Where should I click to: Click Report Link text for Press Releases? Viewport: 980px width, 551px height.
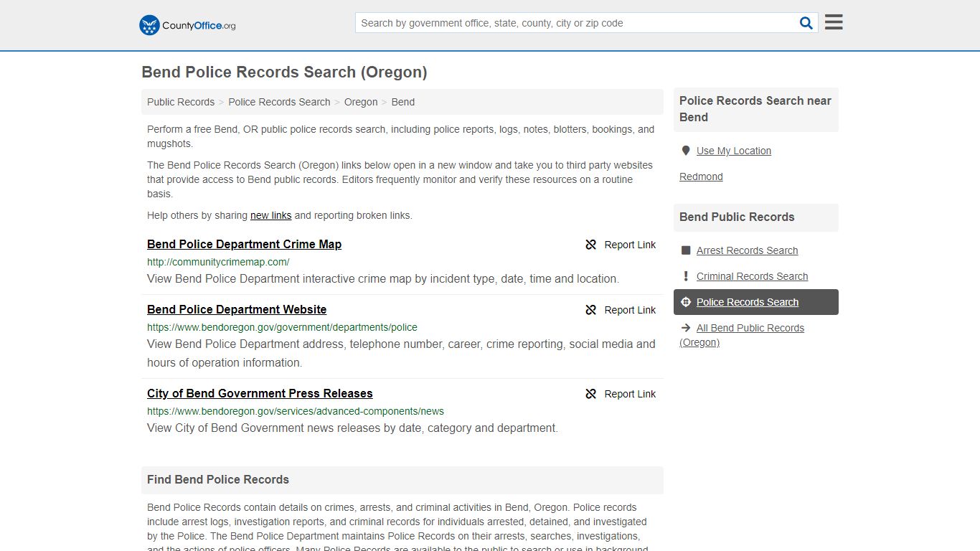point(630,394)
